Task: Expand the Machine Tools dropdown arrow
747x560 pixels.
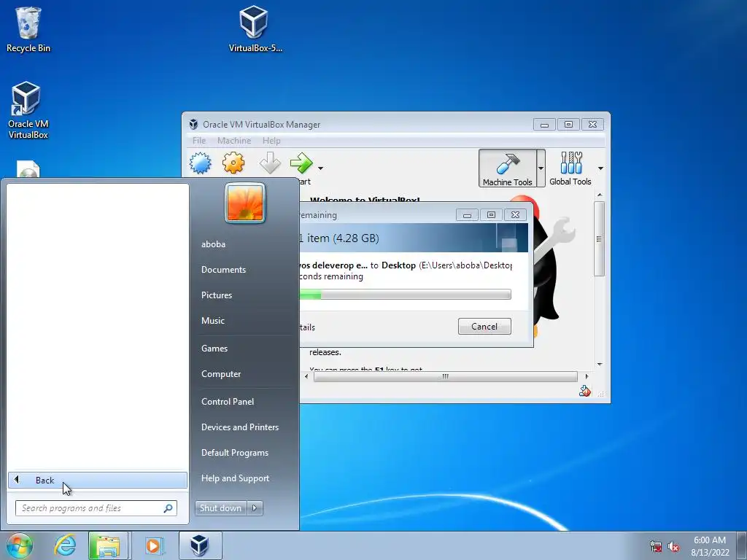Action: pos(541,168)
